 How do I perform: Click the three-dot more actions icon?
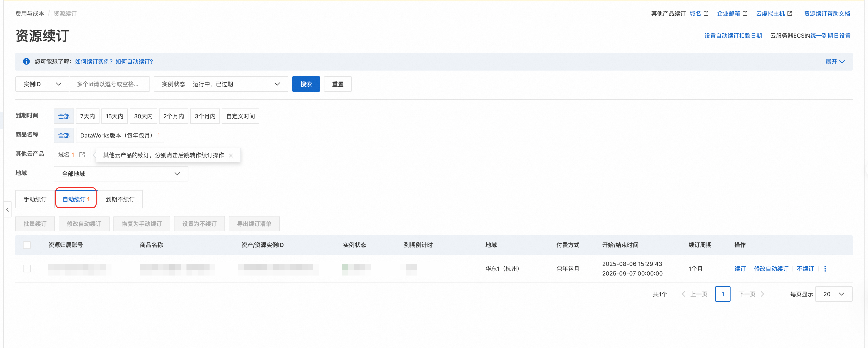[825, 269]
